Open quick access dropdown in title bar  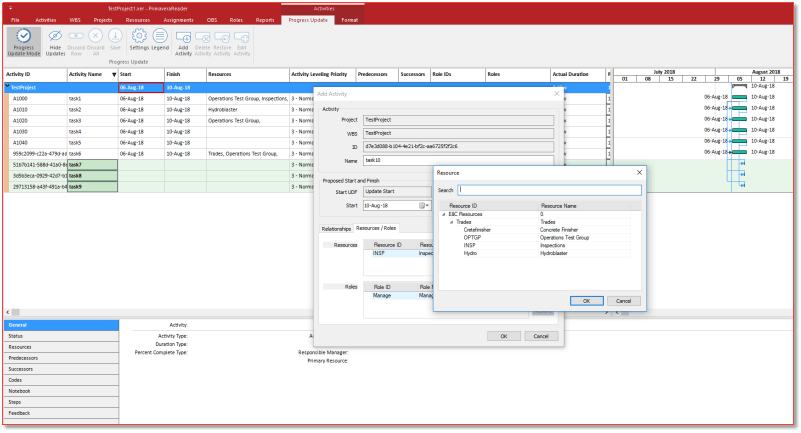[x=10, y=8]
